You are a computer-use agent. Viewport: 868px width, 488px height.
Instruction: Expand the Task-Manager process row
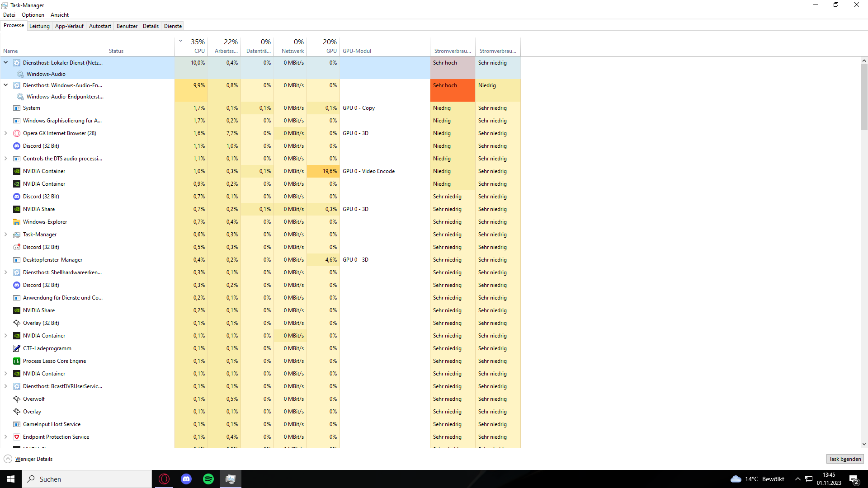(x=6, y=235)
